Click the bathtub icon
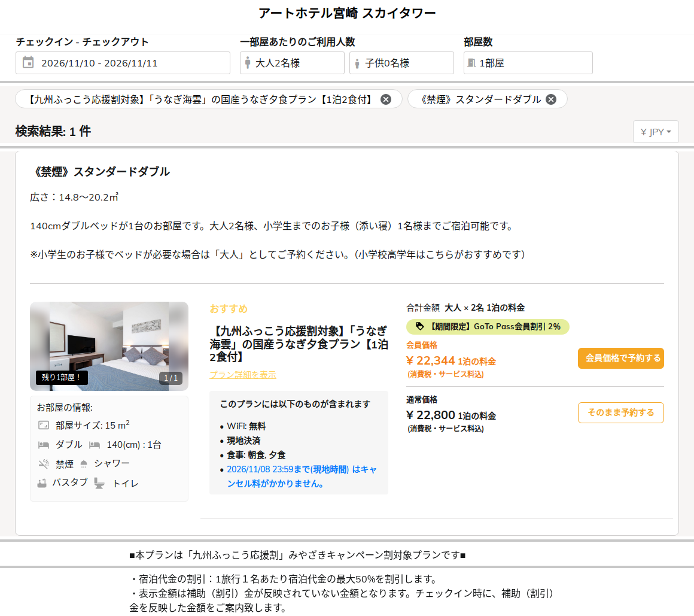694x616 pixels. [42, 483]
